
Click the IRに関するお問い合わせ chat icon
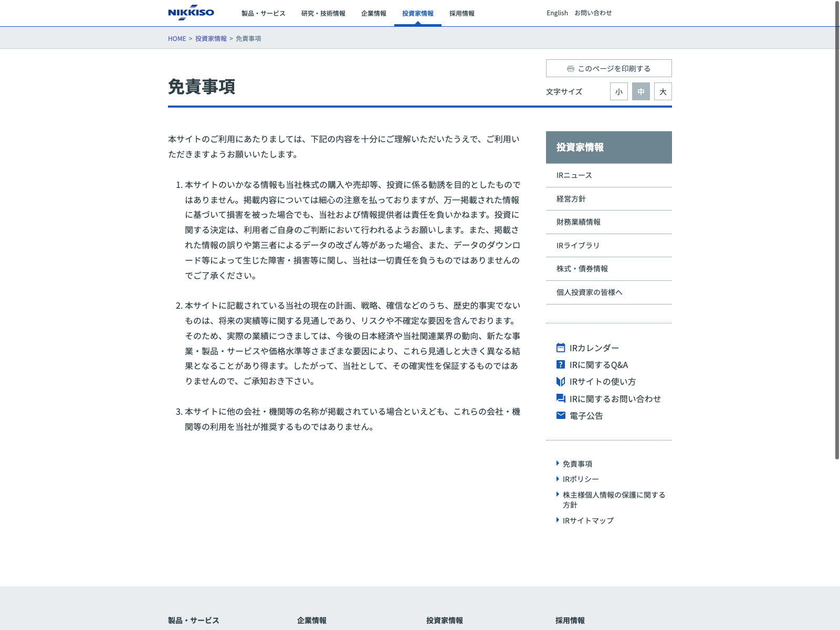(561, 398)
